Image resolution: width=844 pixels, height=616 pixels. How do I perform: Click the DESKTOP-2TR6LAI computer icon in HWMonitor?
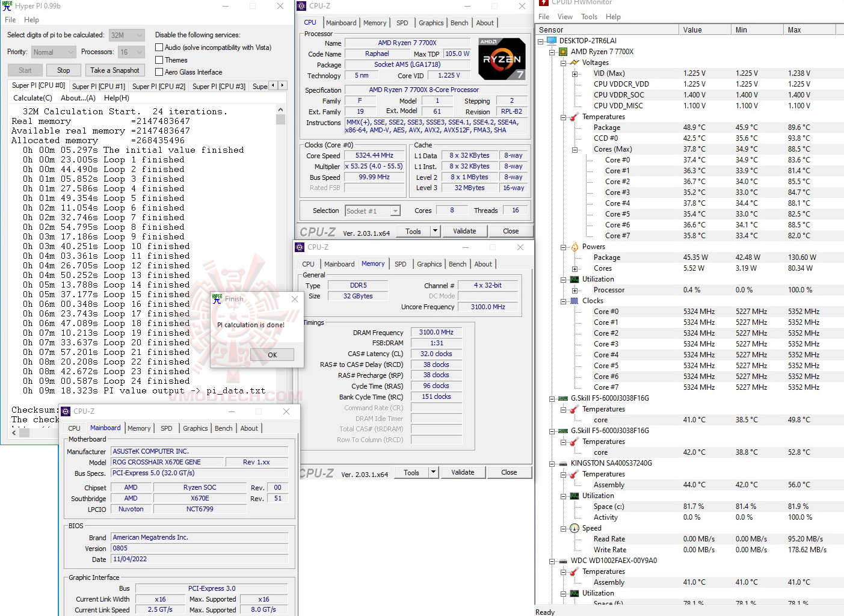(x=550, y=40)
